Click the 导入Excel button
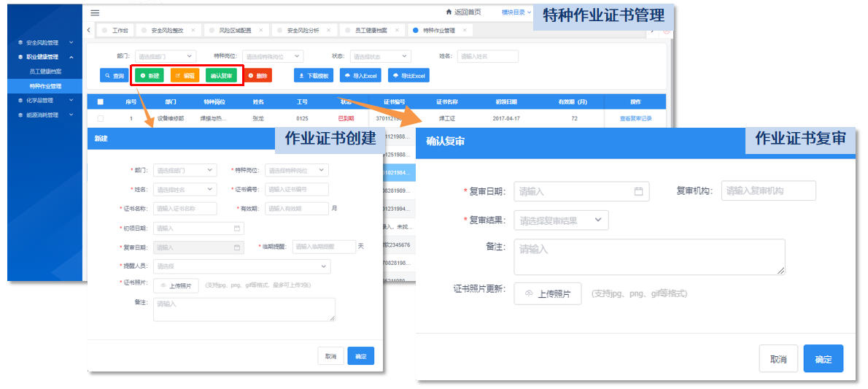Viewport: 868px width, 389px height. point(361,75)
